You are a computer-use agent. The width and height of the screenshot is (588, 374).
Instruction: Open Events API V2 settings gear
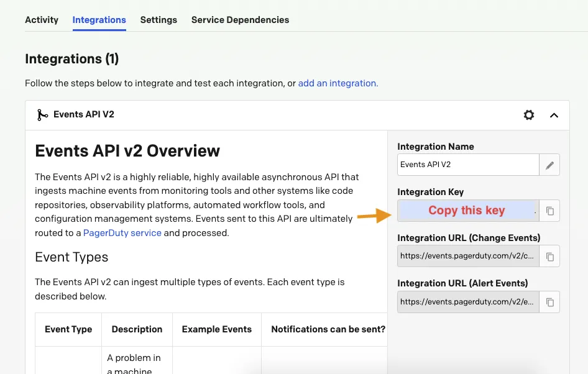(x=529, y=115)
